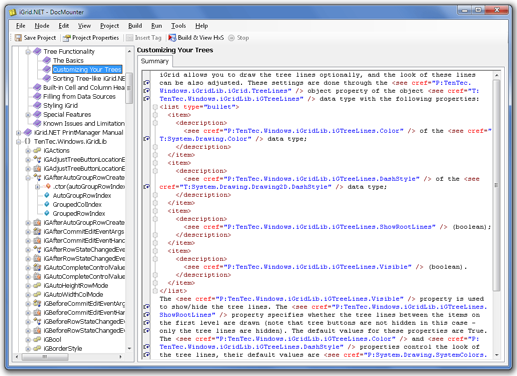Open the Edit menu
Screen dimensions: 517x376
tap(64, 26)
